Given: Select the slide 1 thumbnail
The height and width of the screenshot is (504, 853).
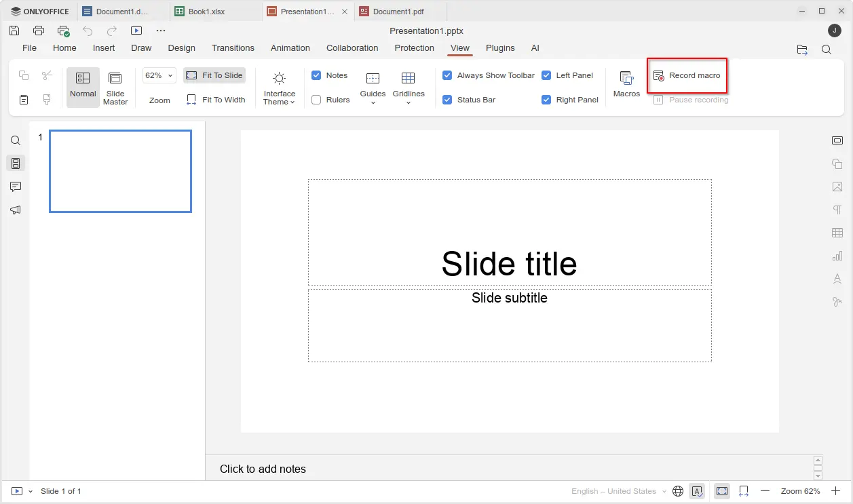Looking at the screenshot, I should pos(120,171).
